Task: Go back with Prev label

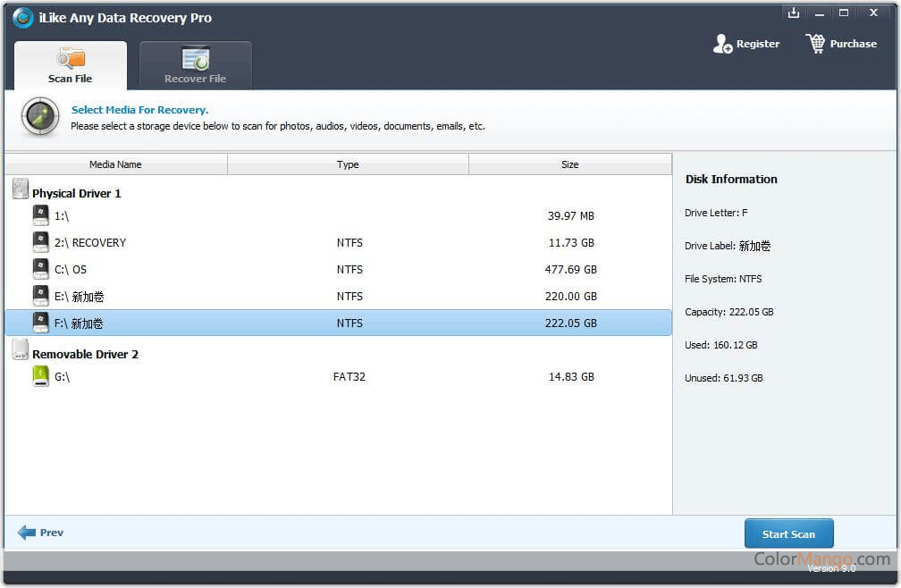Action: pyautogui.click(x=52, y=533)
